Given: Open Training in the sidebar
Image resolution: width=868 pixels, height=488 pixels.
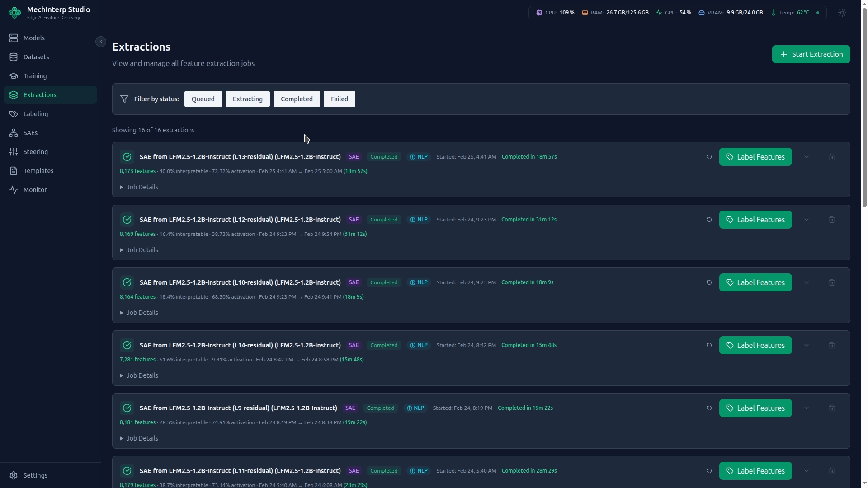Looking at the screenshot, I should coord(50,76).
